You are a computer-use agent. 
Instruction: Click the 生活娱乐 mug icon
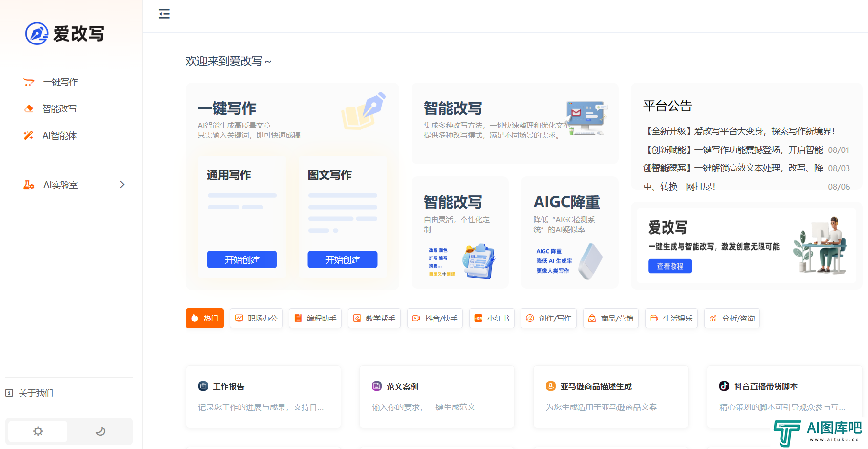click(x=654, y=318)
